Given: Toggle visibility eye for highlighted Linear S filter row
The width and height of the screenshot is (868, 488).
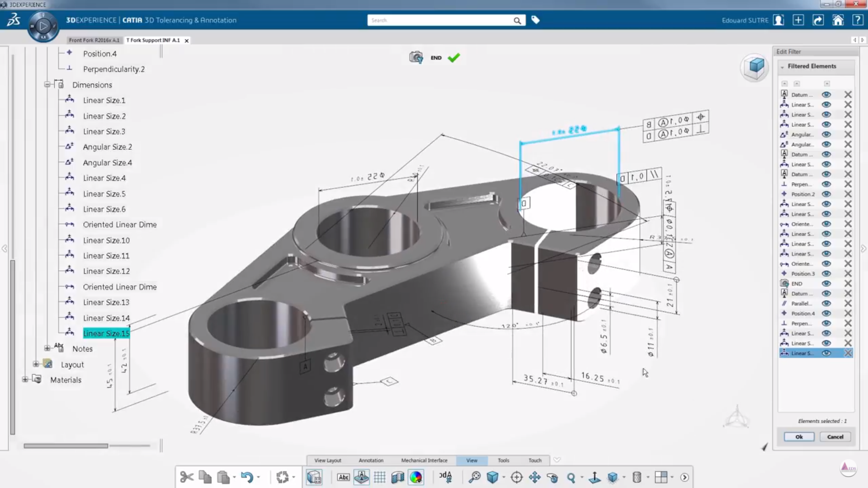Looking at the screenshot, I should [826, 353].
